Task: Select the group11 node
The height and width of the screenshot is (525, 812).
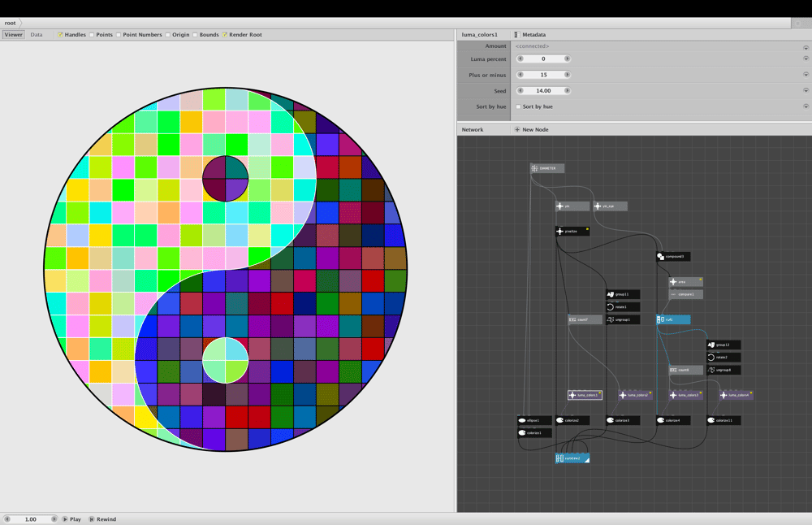Action: tap(623, 294)
